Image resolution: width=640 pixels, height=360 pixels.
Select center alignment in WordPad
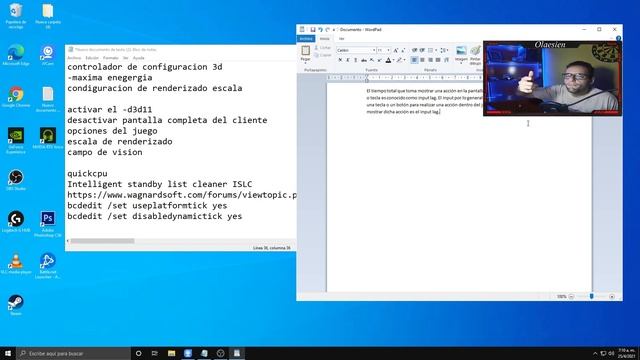pos(422,60)
